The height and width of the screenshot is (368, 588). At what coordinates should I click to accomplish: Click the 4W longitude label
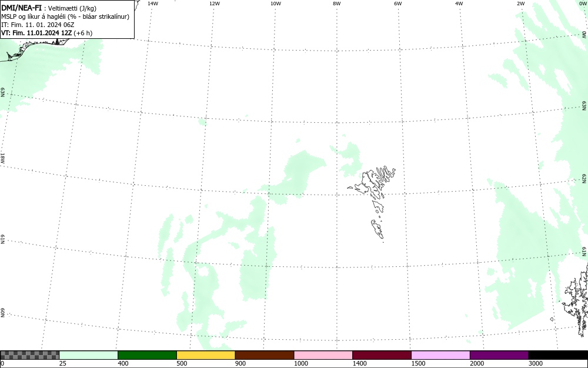click(459, 4)
